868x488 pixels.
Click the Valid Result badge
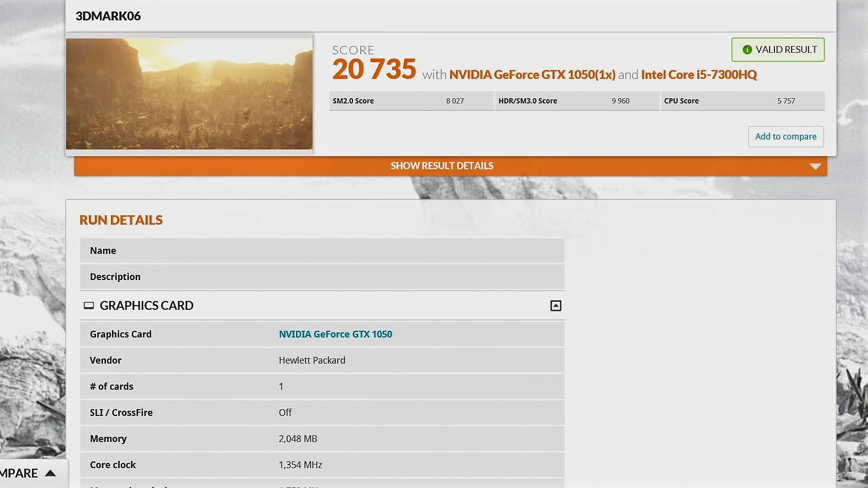click(778, 50)
